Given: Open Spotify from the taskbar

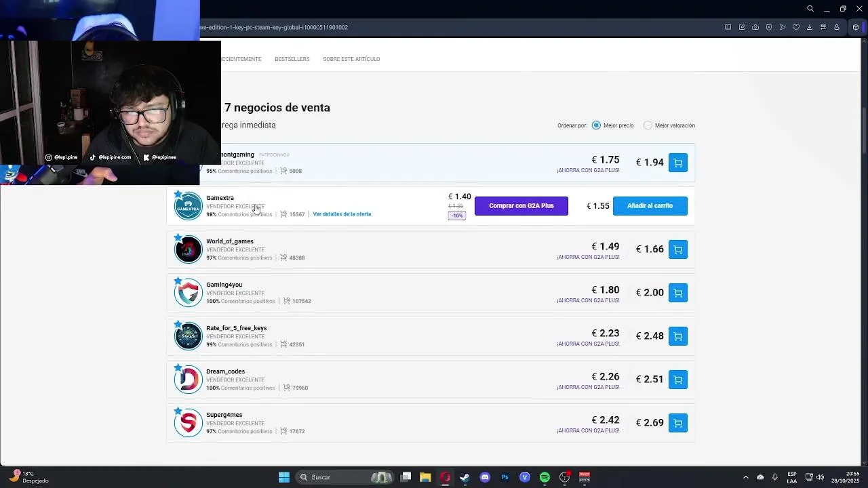Looking at the screenshot, I should pyautogui.click(x=545, y=477).
